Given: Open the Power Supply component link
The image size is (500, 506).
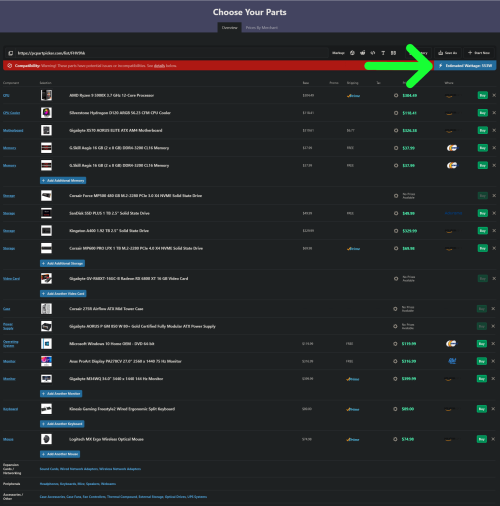Looking at the screenshot, I should (x=8, y=326).
